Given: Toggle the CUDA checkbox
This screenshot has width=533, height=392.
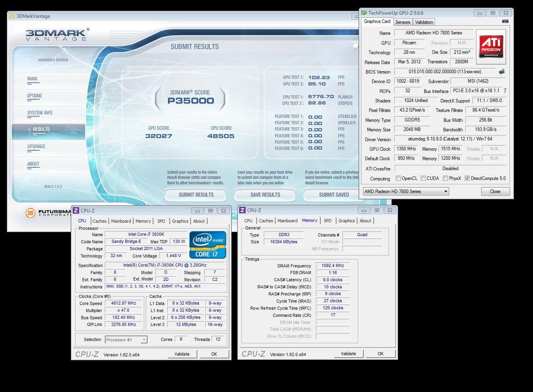Looking at the screenshot, I should pos(423,178).
